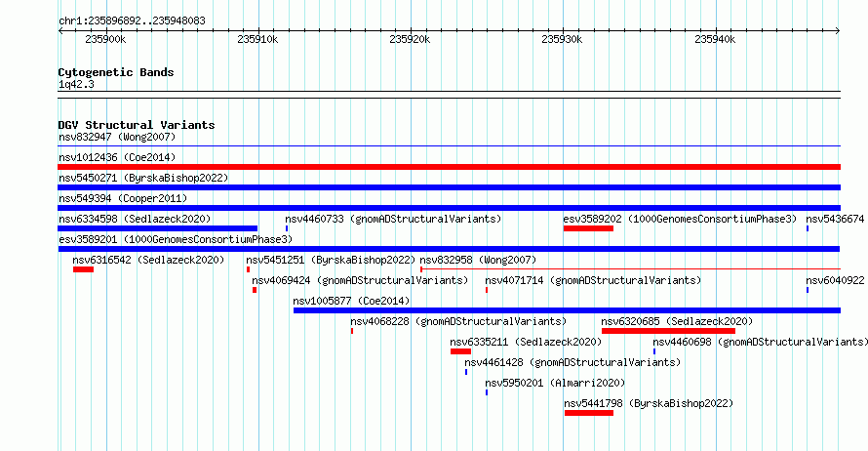Image resolution: width=868 pixels, height=451 pixels.
Task: Click the nsv4069424 gnomAD variant label
Action: click(360, 280)
